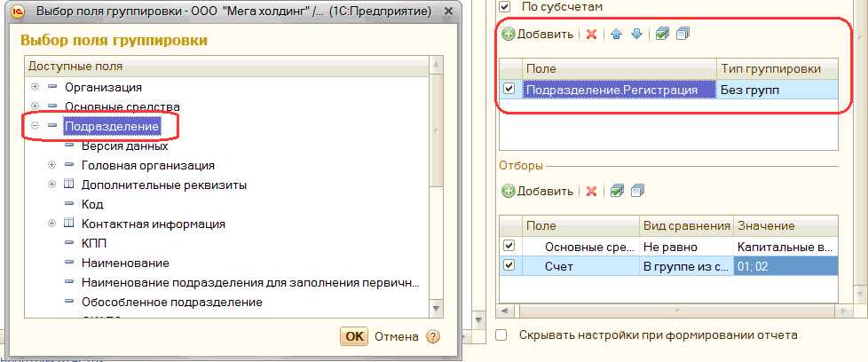Click the Капитальные в... value cell
The height and width of the screenshot is (362, 868).
[x=785, y=247]
